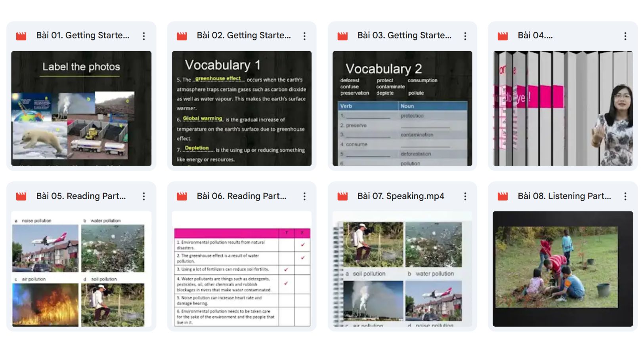Click three-dot menu on Bài 07 Speaking.mp4
This screenshot has height=354, width=644.
tap(465, 196)
